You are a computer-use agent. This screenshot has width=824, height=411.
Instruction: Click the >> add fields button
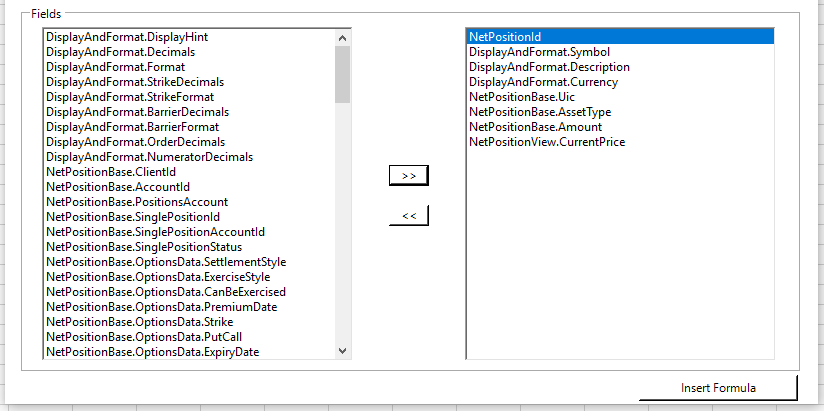(x=408, y=175)
